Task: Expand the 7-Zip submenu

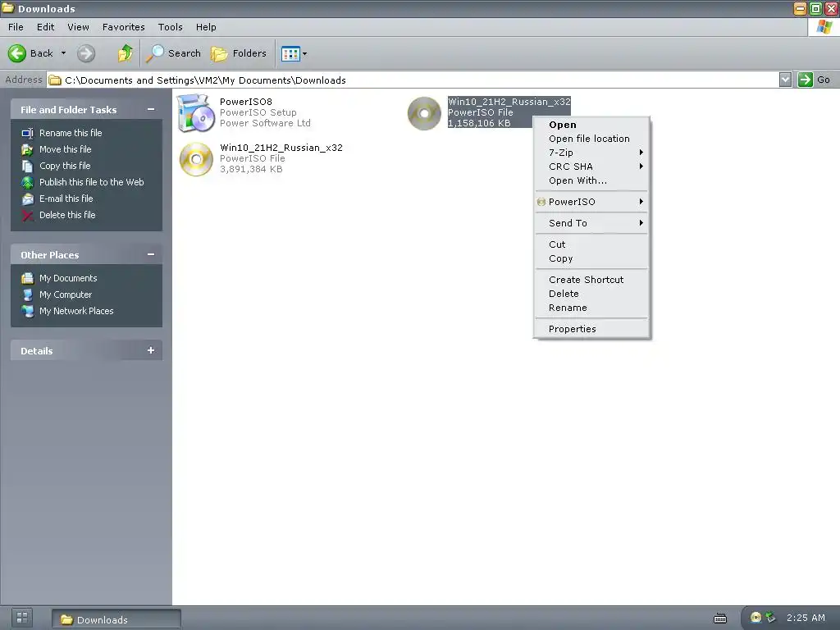Action: coord(591,152)
